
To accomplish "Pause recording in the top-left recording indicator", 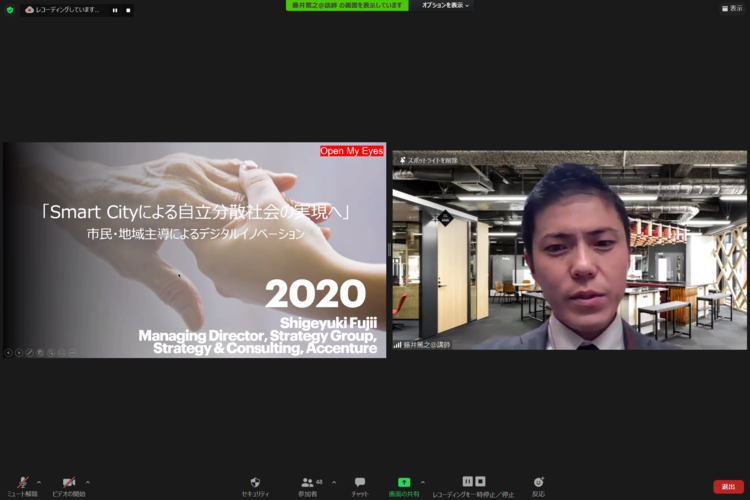I will [115, 10].
